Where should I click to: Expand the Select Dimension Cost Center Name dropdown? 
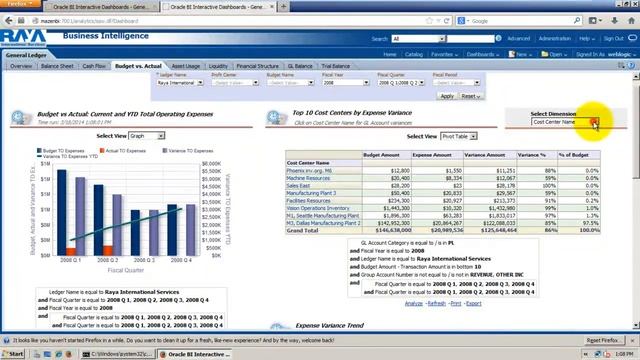(x=594, y=122)
